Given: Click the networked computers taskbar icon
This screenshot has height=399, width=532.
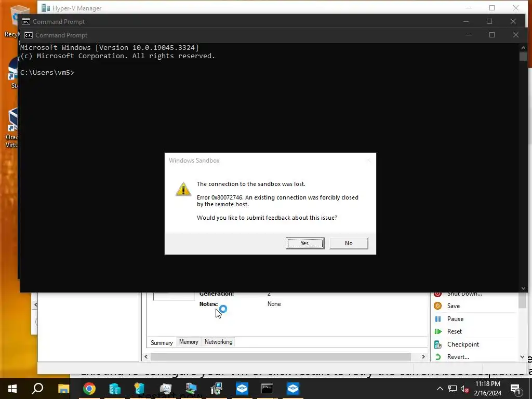Looking at the screenshot, I should click(x=191, y=389).
